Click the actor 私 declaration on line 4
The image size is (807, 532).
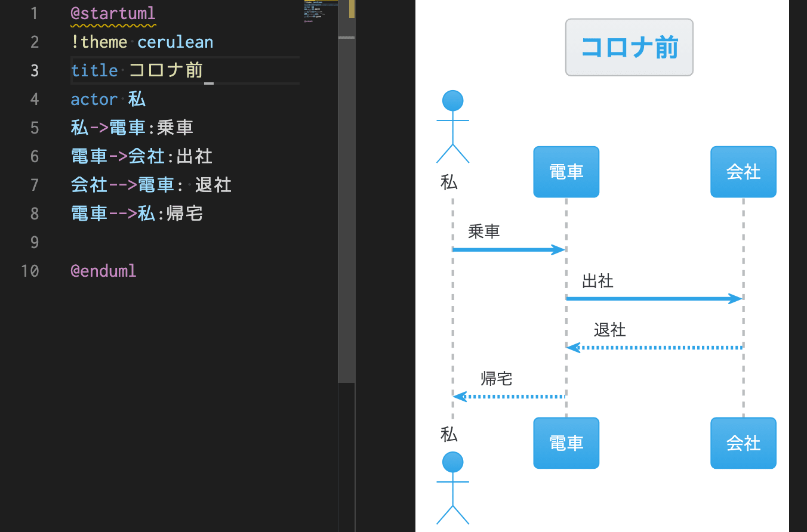tap(107, 99)
